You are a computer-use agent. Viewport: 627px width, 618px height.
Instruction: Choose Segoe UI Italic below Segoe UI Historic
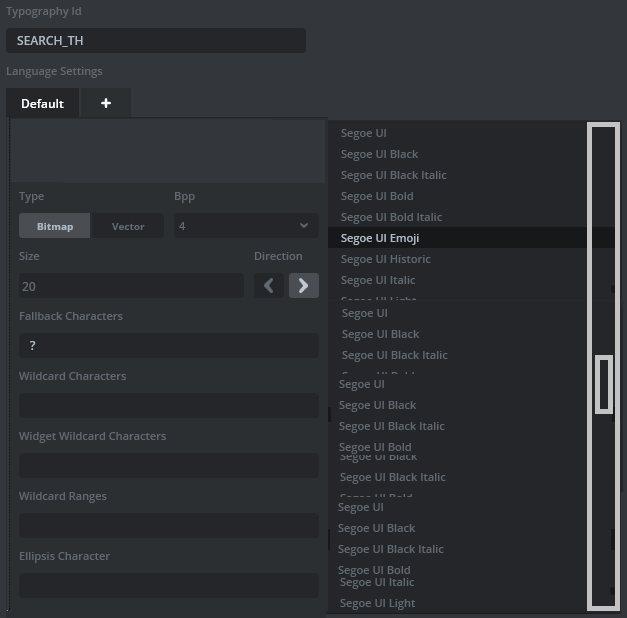[x=378, y=280]
